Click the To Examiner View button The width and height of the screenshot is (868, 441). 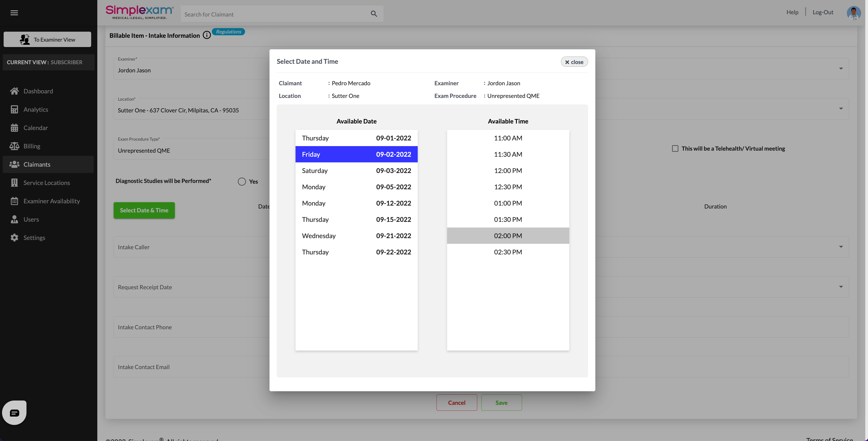click(x=47, y=39)
